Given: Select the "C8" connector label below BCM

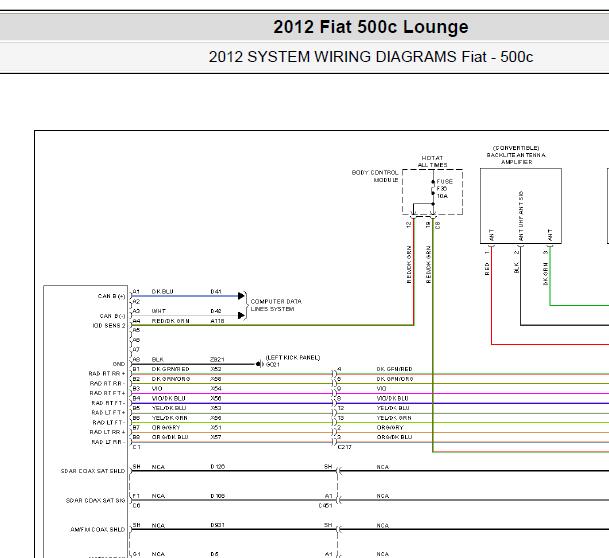Looking at the screenshot, I should [x=438, y=225].
